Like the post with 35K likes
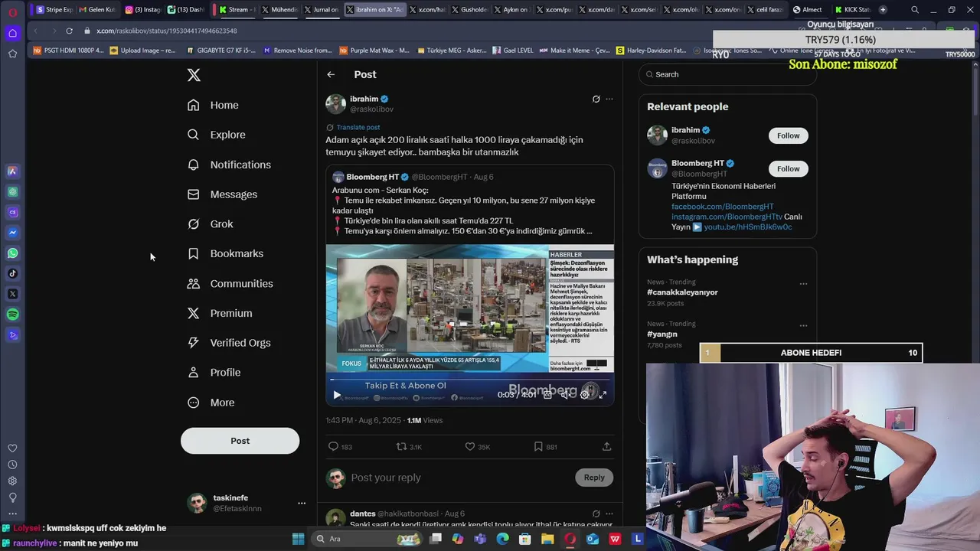 pos(470,446)
